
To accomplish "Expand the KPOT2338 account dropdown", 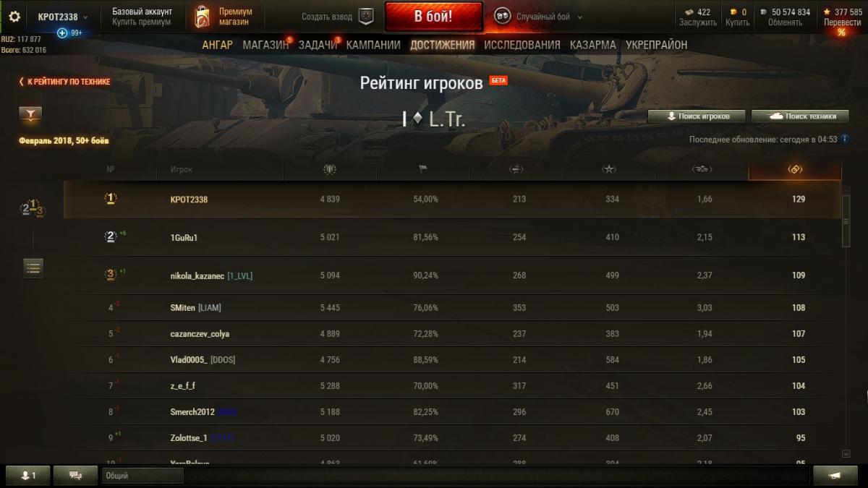I will click(62, 17).
